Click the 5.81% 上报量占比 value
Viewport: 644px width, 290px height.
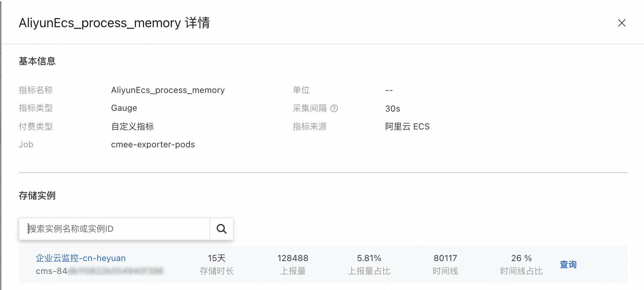click(369, 258)
